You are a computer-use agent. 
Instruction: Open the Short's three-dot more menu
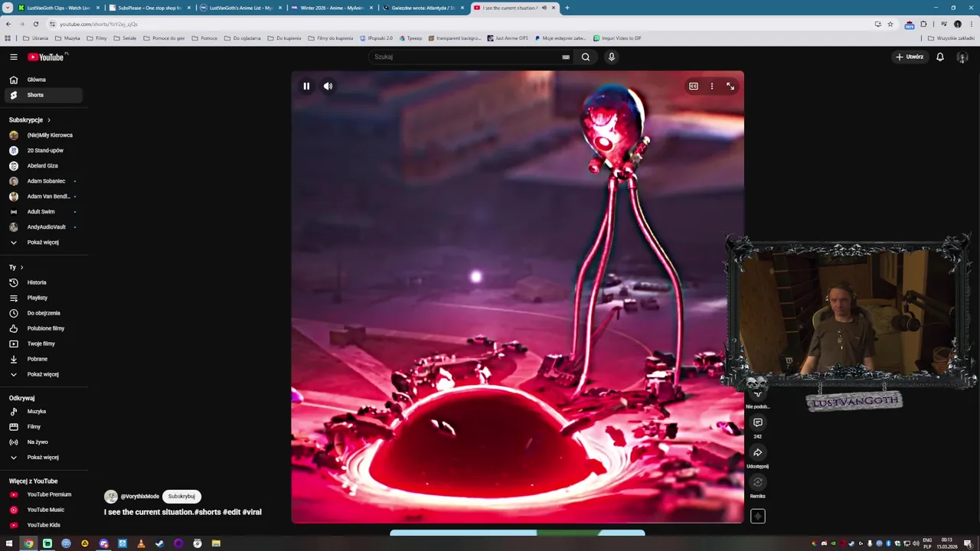[x=712, y=86]
